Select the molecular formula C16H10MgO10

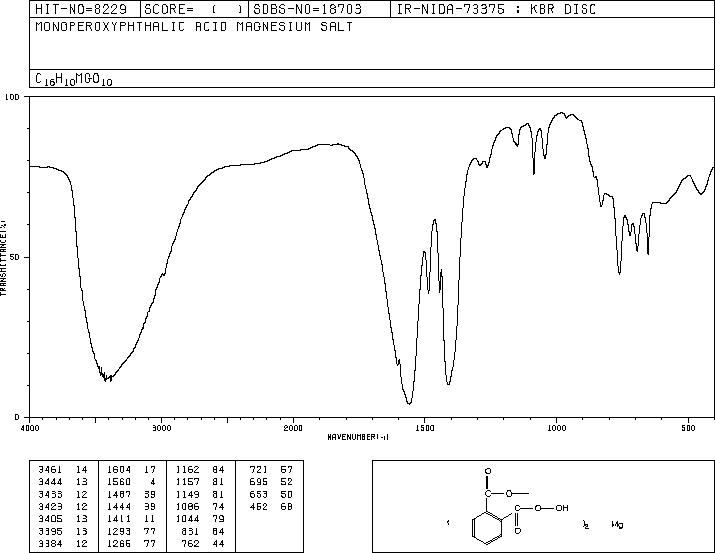click(73, 79)
